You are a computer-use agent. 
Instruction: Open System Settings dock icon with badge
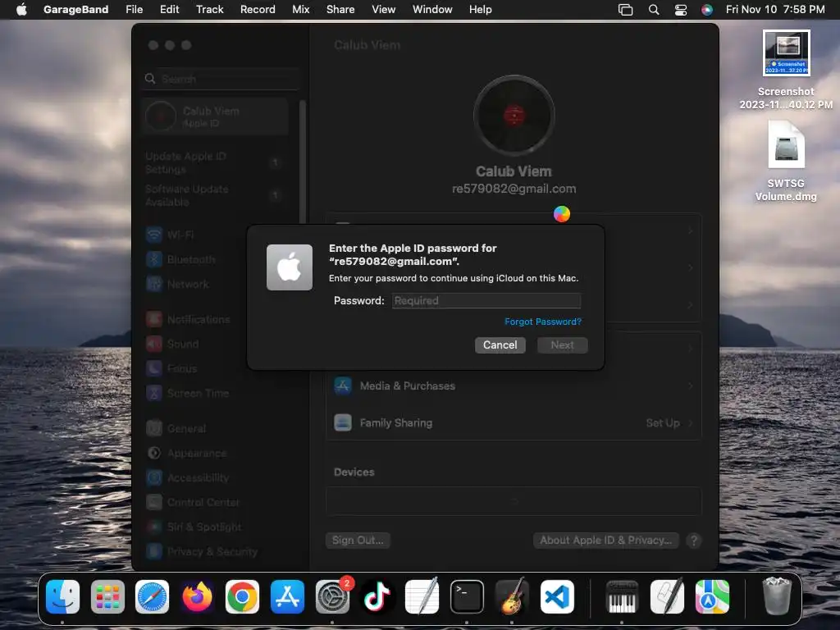(332, 596)
